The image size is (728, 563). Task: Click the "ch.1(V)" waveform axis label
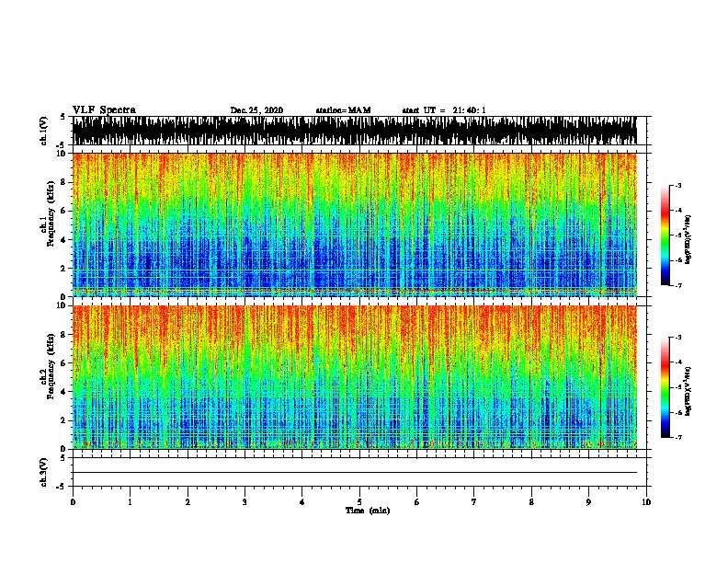point(44,131)
